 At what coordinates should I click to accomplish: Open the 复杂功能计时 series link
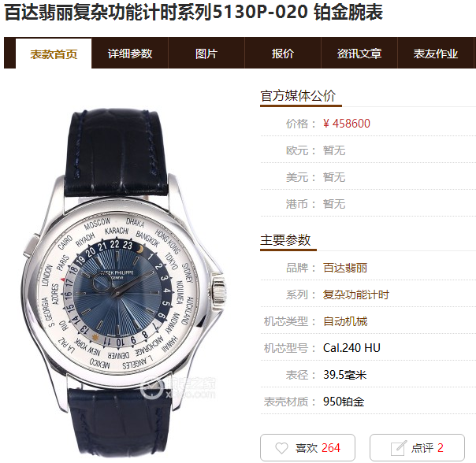tap(355, 294)
